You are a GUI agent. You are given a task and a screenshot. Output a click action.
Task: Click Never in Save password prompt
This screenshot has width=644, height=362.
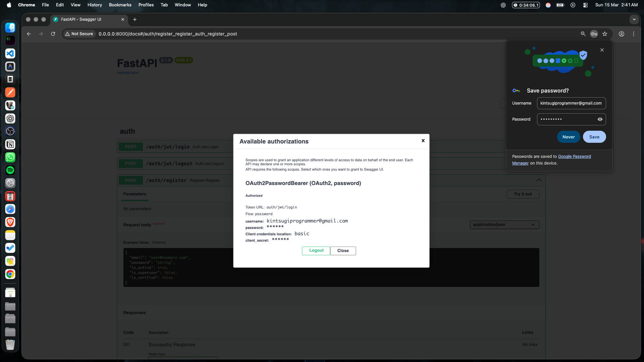click(569, 137)
